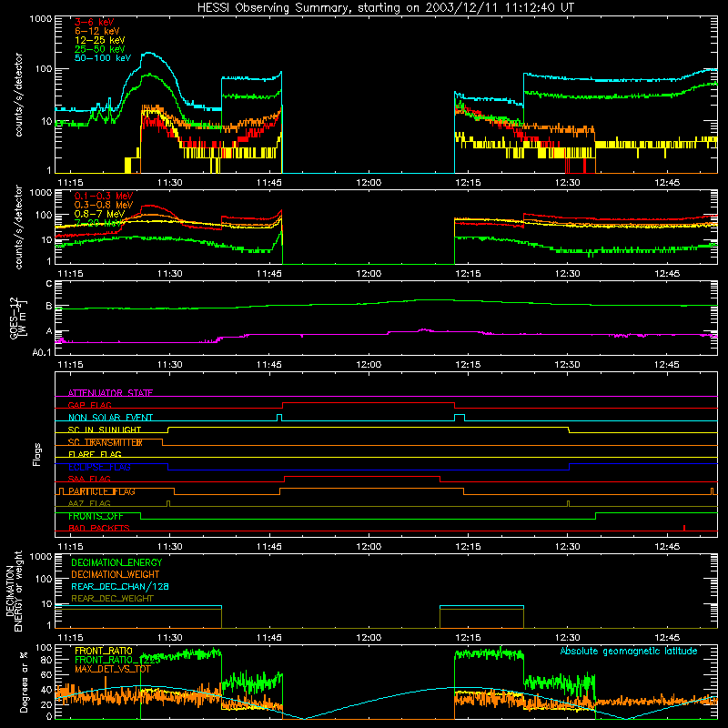Click the 11:30 tick label under GOES panel
The width and height of the screenshot is (728, 728).
pyautogui.click(x=170, y=365)
